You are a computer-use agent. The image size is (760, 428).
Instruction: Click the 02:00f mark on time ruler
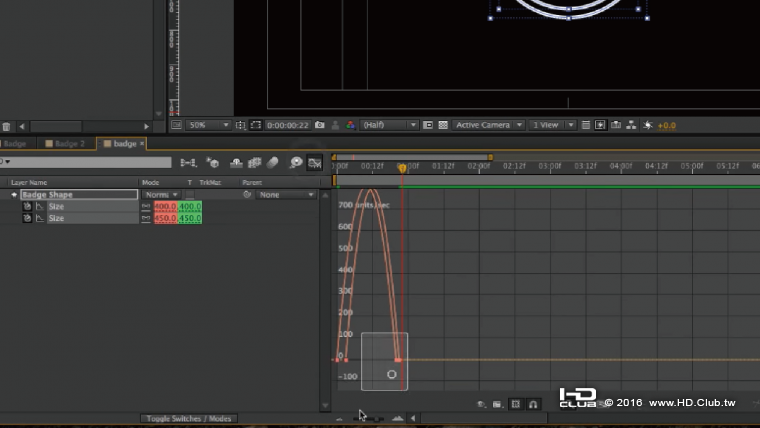pyautogui.click(x=479, y=166)
